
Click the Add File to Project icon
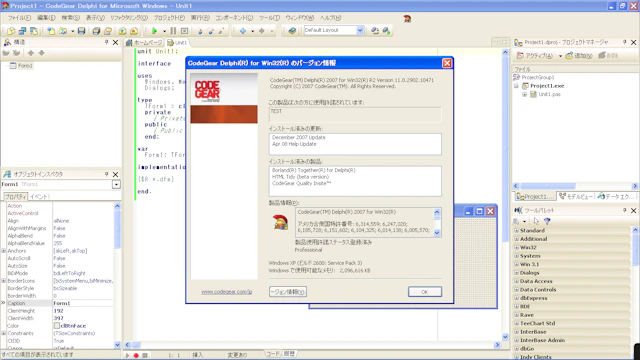[x=122, y=31]
